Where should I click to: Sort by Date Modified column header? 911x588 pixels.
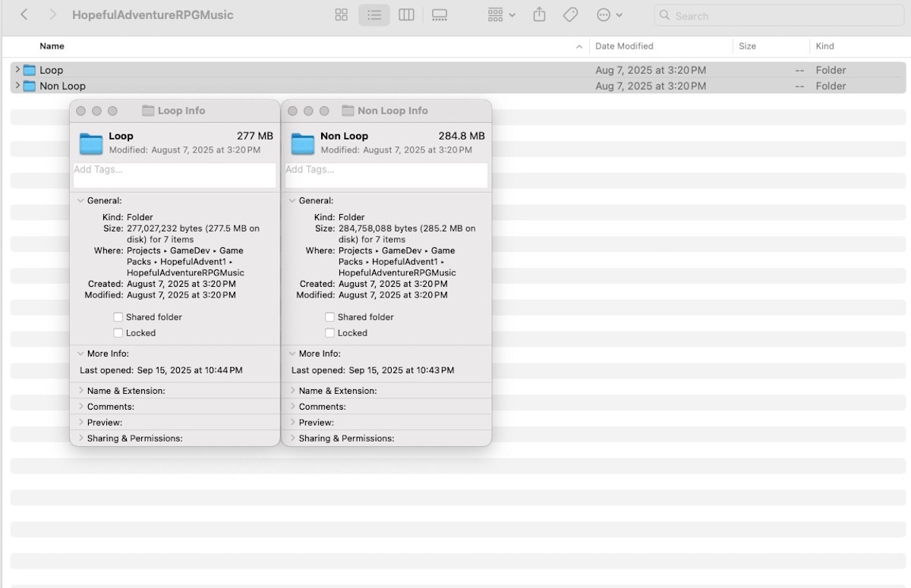(x=624, y=46)
